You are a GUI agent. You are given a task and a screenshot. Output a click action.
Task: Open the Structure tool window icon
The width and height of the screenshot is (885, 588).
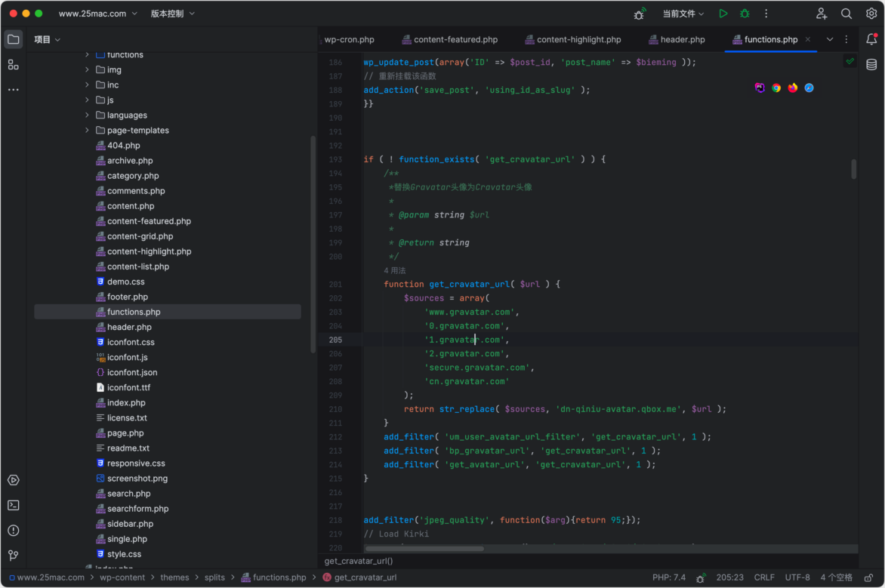(14, 65)
